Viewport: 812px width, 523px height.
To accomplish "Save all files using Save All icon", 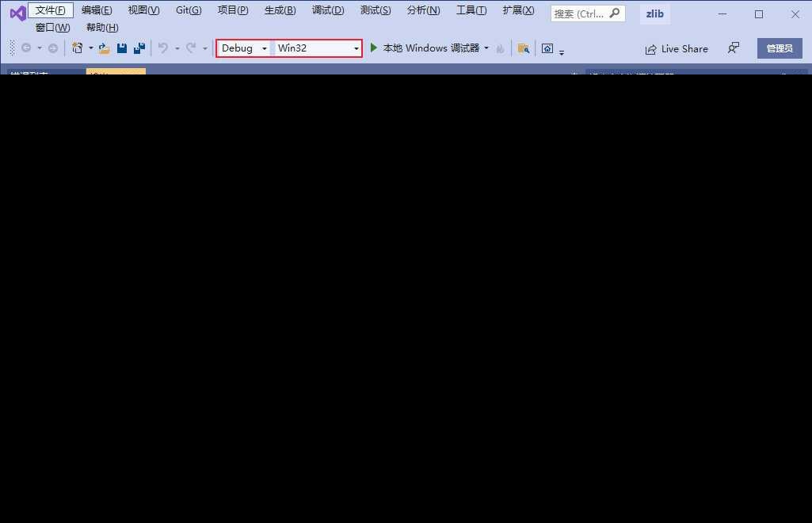I will click(x=139, y=48).
